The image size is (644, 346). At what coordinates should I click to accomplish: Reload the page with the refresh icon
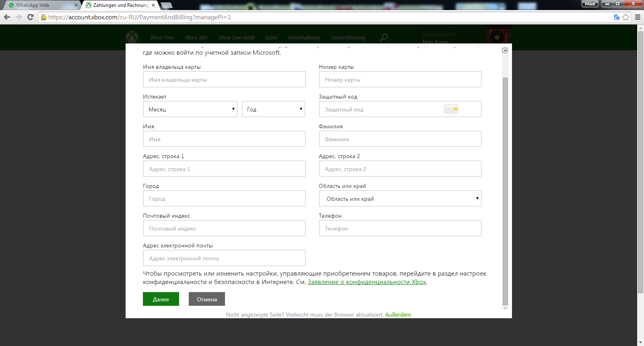point(30,17)
